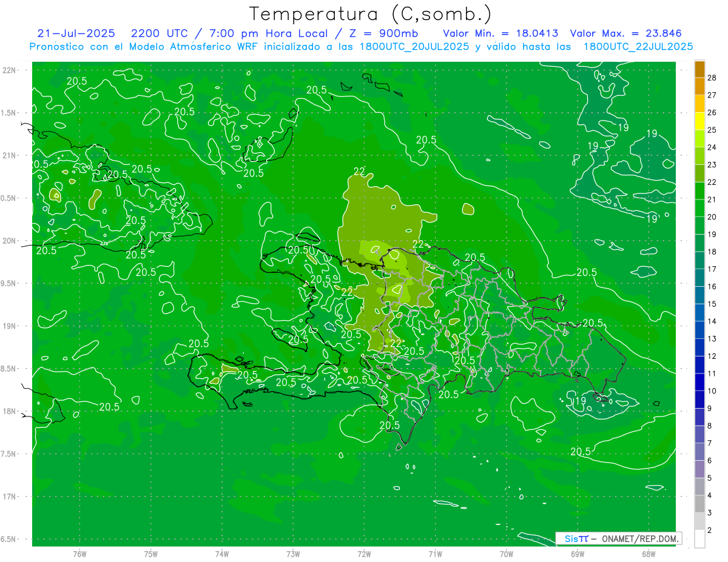
Task: Click the "22N" latitude axis label
Action: point(9,70)
